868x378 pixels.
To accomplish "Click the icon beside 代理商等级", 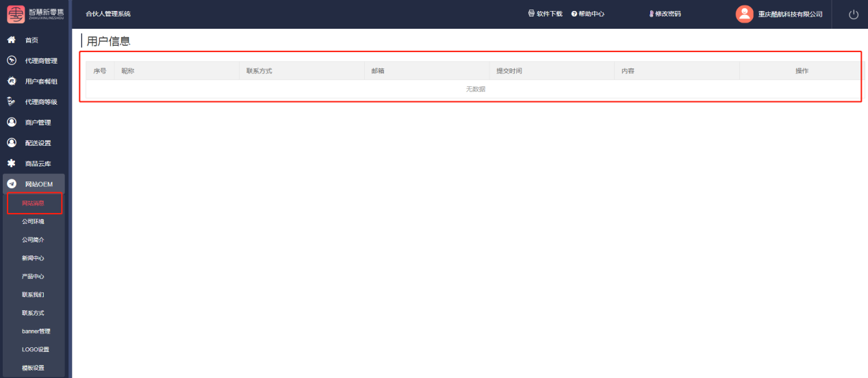I will [x=11, y=101].
